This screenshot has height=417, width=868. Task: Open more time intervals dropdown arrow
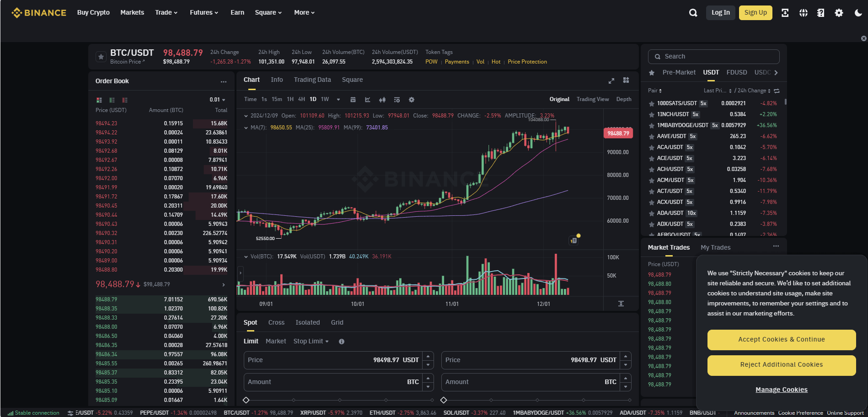pyautogui.click(x=338, y=100)
